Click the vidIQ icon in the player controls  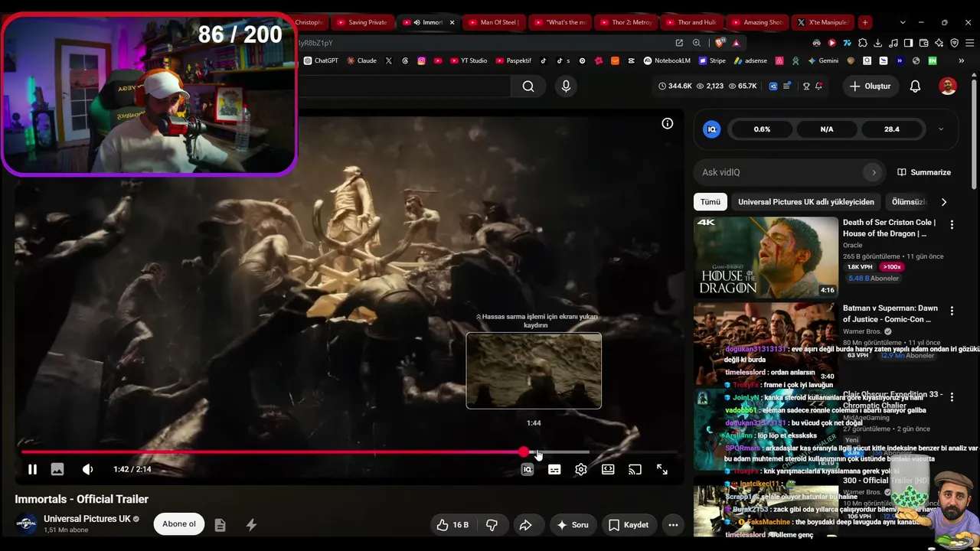[528, 469]
